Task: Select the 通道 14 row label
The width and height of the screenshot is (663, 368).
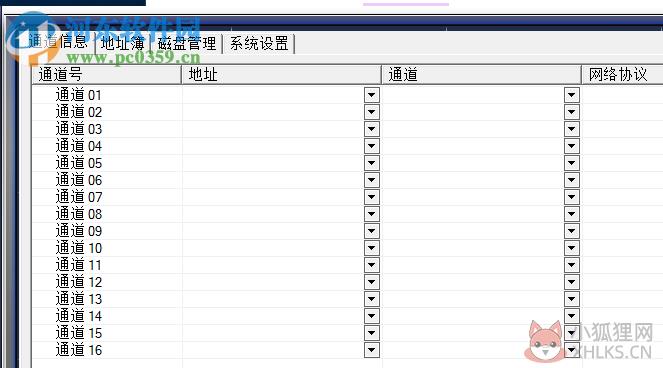Action: coord(79,316)
